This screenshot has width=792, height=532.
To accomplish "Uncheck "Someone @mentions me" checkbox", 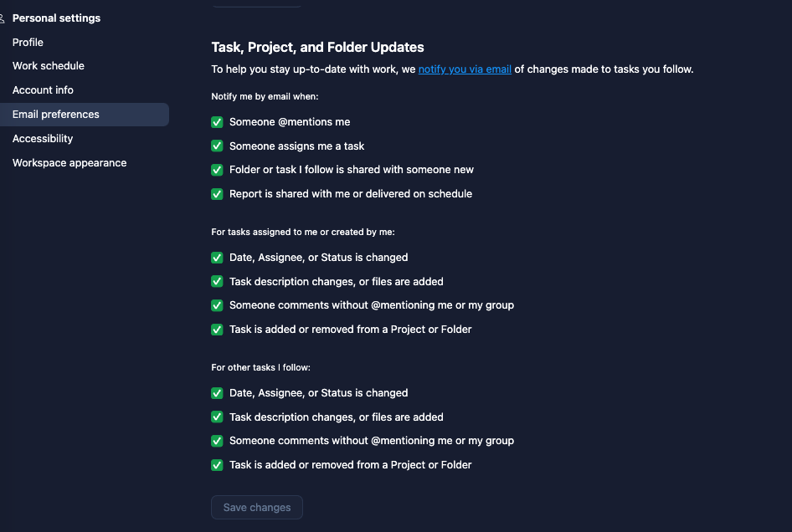I will 217,122.
